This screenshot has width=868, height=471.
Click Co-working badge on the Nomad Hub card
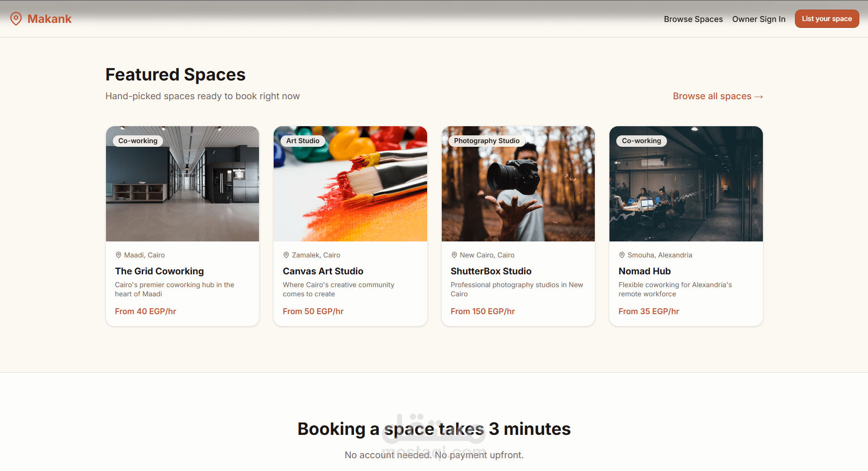(641, 141)
